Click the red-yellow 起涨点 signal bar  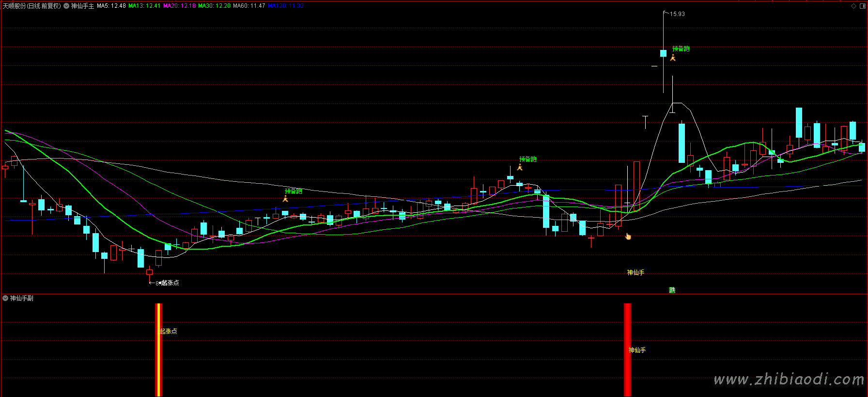(158, 349)
